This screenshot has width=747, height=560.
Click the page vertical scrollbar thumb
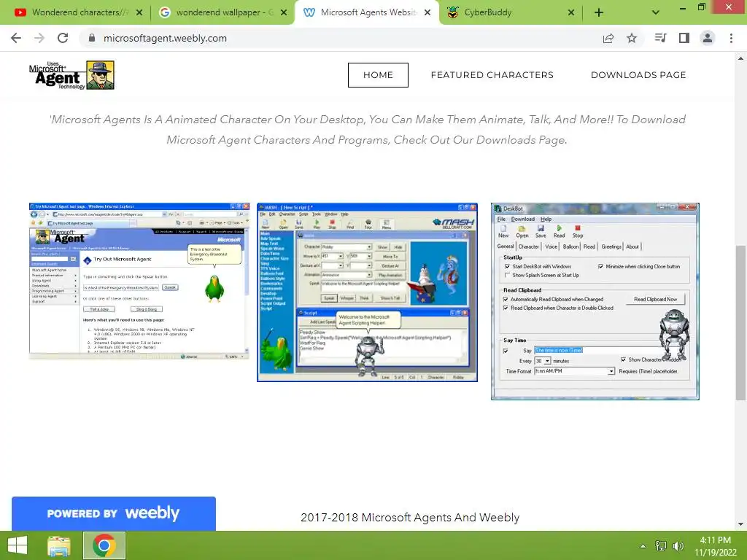tap(740, 322)
